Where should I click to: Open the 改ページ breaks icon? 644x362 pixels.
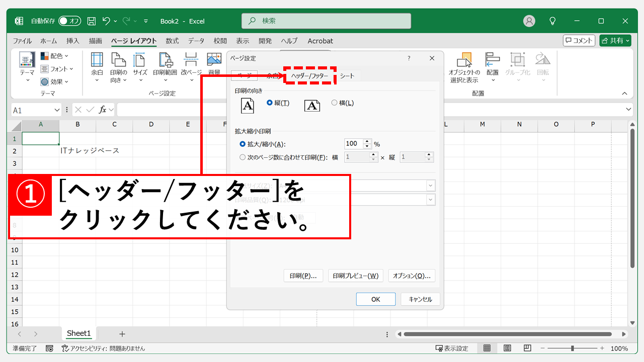191,68
